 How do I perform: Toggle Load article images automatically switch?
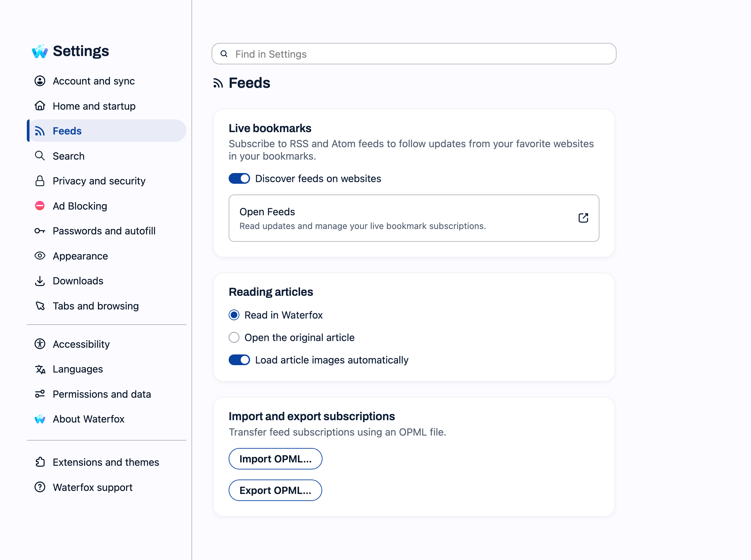pyautogui.click(x=239, y=360)
